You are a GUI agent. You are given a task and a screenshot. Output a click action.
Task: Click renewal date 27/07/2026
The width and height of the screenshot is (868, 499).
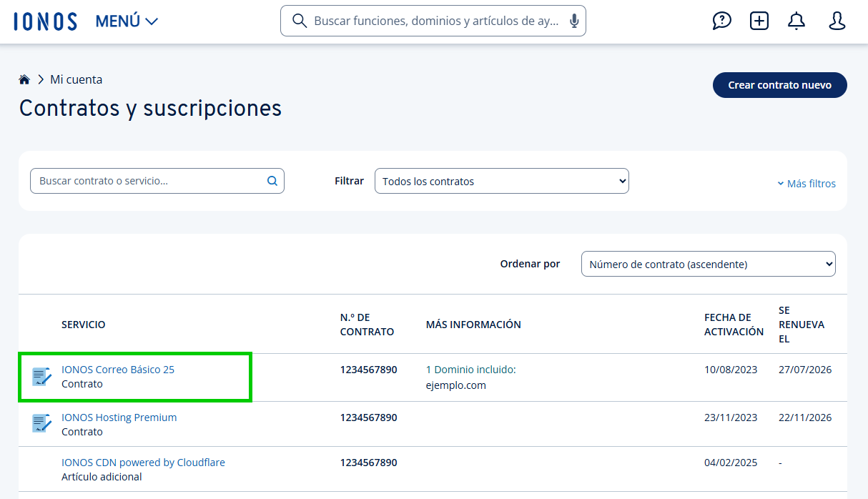click(805, 370)
